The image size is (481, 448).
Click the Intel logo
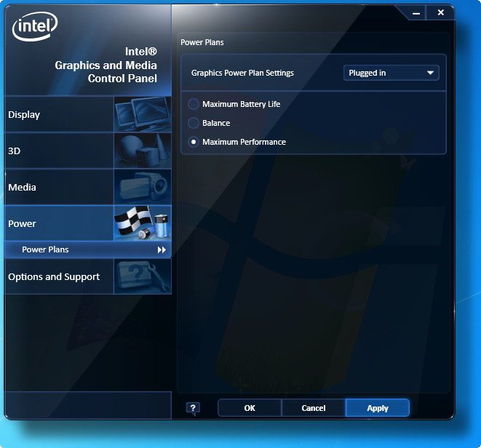(35, 26)
